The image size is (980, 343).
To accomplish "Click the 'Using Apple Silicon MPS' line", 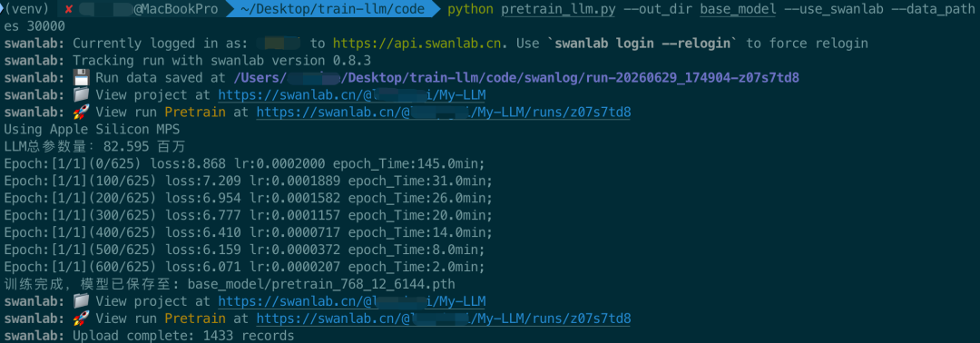I will (92, 130).
